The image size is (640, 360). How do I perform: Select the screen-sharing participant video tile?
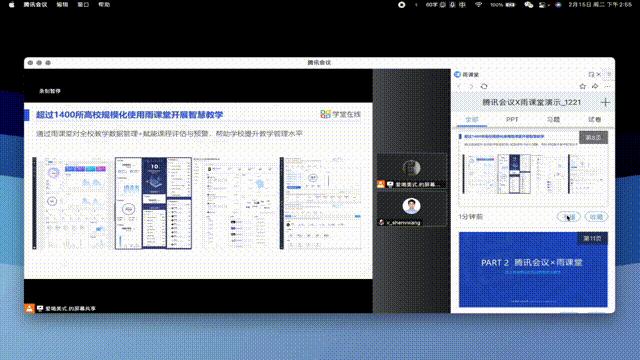pos(411,171)
